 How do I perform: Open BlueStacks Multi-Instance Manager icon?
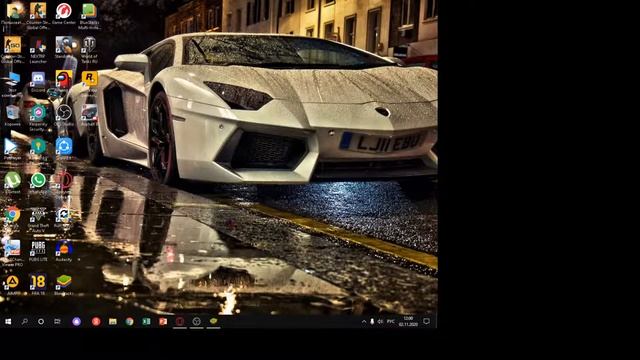(89, 11)
